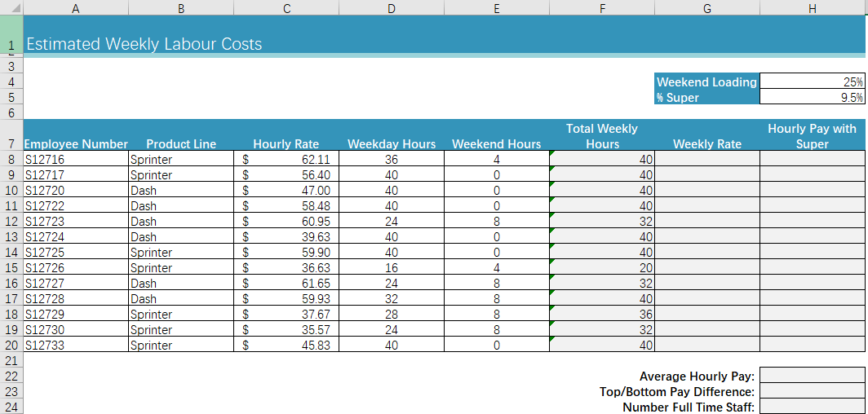Image resolution: width=868 pixels, height=414 pixels.
Task: Select the Number Full Time Staff result cell
Action: [x=812, y=407]
